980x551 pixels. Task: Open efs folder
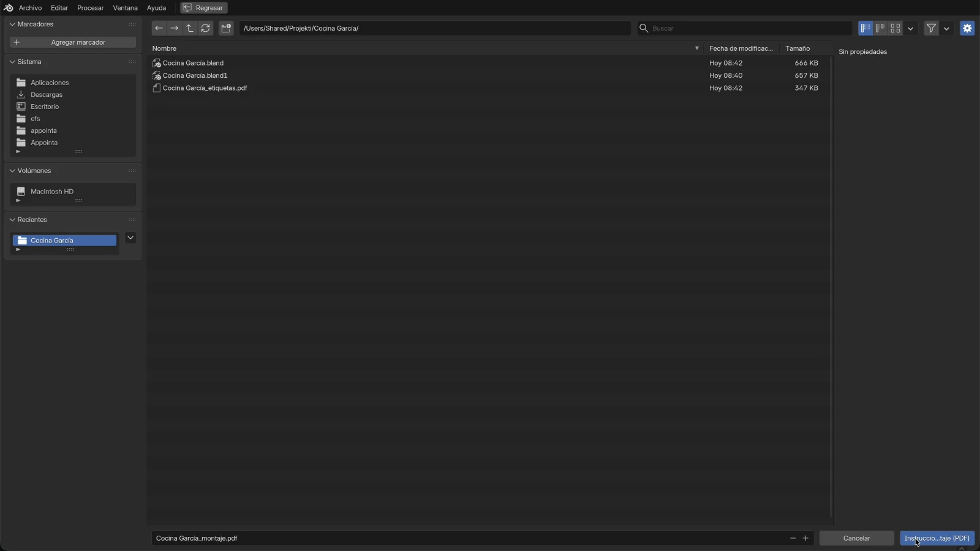pyautogui.click(x=72, y=119)
